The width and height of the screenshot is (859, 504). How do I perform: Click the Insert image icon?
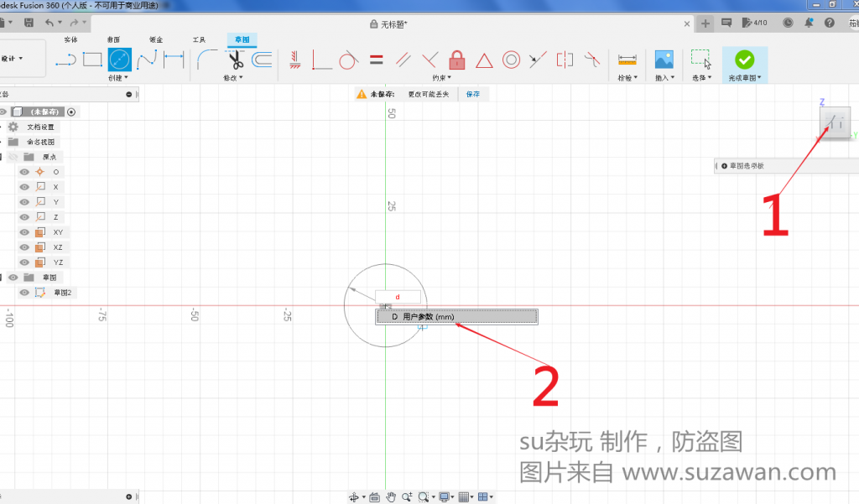[664, 60]
